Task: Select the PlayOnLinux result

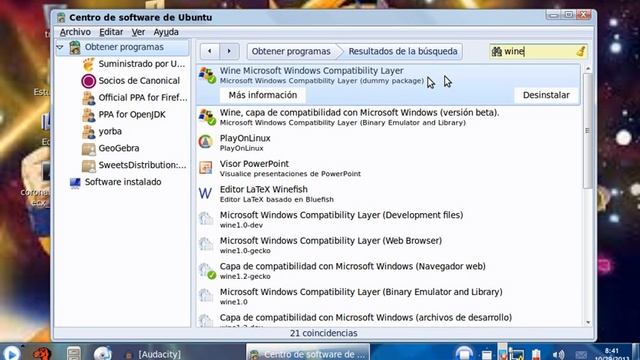Action: [388, 142]
